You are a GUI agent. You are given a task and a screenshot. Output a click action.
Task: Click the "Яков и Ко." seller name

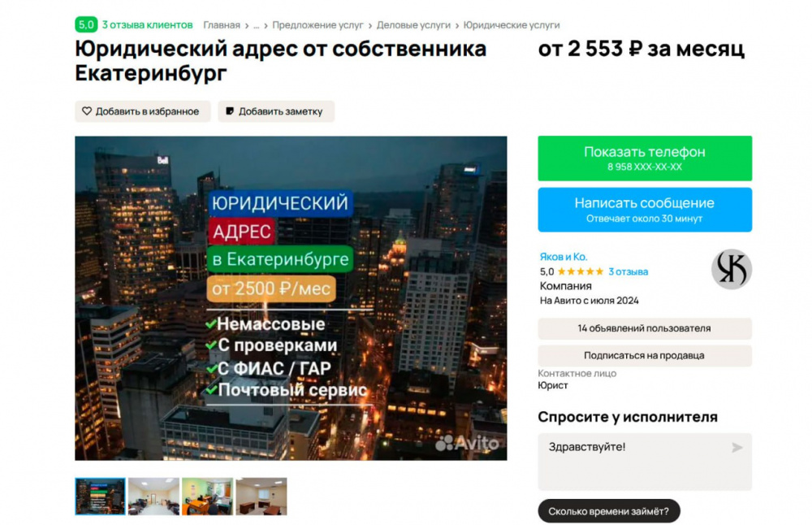563,255
